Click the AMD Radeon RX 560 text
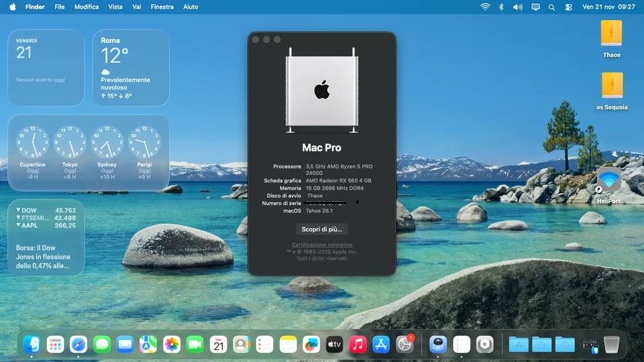 [x=338, y=180]
